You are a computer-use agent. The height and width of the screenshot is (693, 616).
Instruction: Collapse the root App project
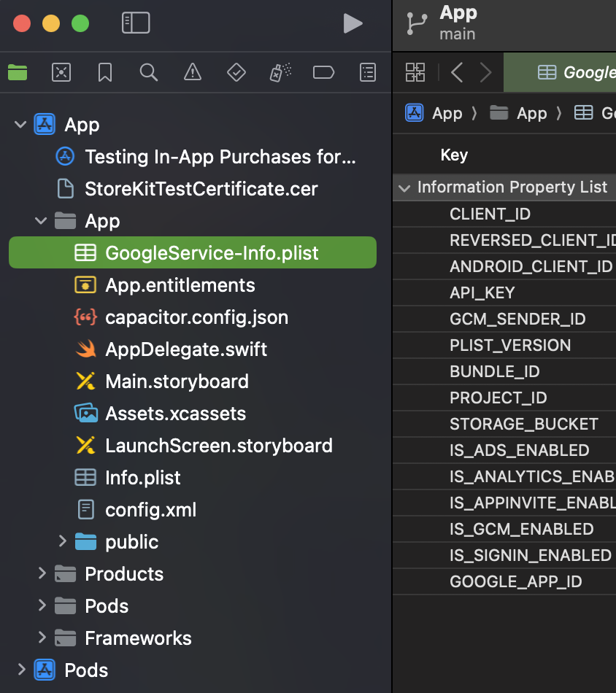click(x=20, y=125)
